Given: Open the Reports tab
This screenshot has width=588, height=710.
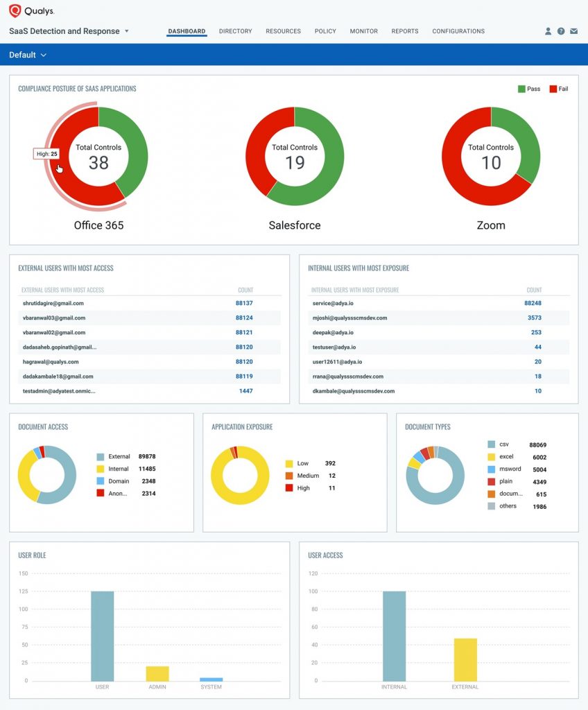Looking at the screenshot, I should click(x=404, y=31).
